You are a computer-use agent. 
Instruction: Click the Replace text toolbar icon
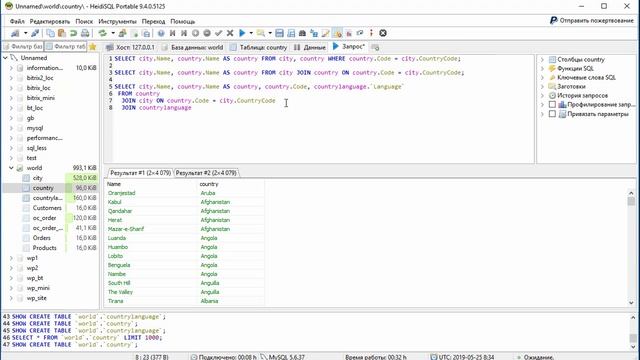(314, 33)
